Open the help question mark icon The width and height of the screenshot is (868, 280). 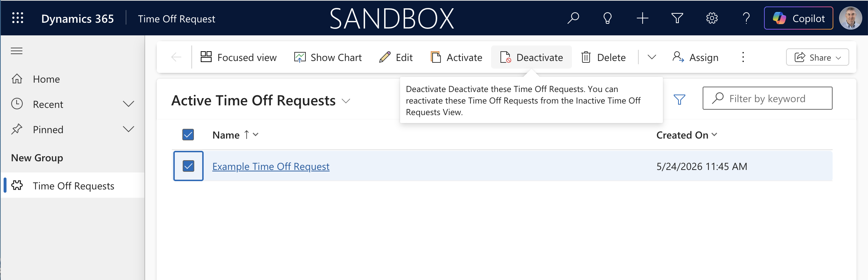746,18
